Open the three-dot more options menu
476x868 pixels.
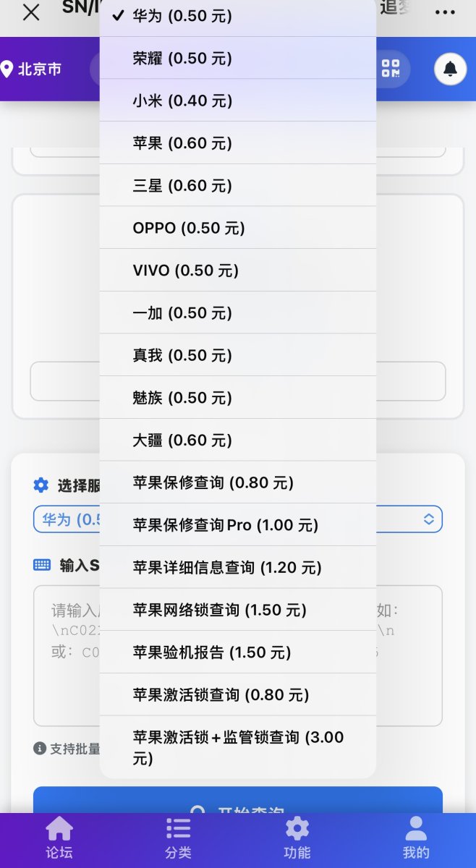(x=445, y=12)
